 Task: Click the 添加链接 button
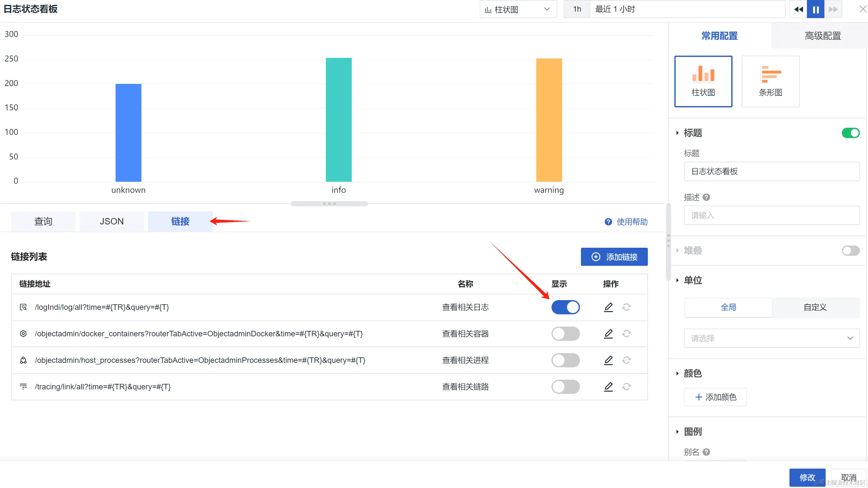pos(614,257)
